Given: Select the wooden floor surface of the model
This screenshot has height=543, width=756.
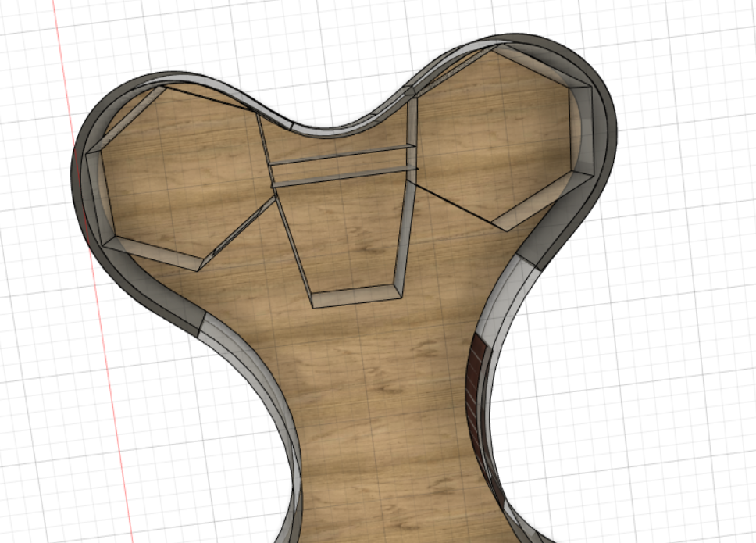Looking at the screenshot, I should coord(381,376).
